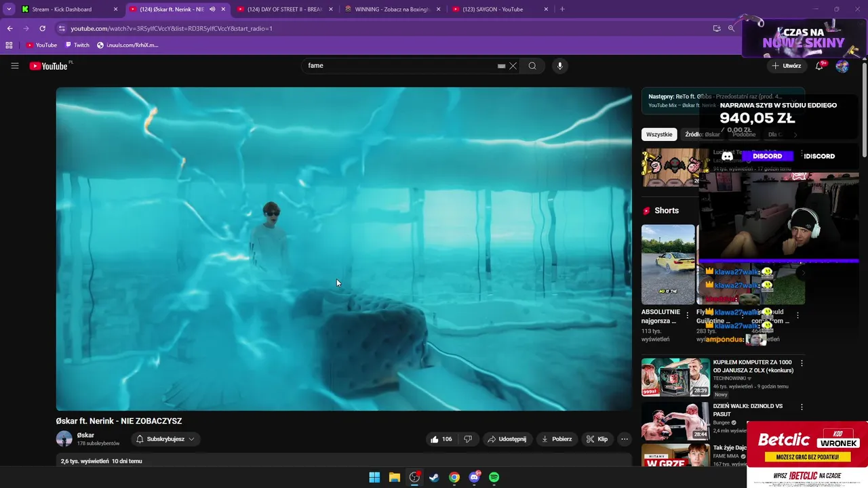This screenshot has height=488, width=868.
Task: Open options for ABSOLUTNIE najgorsza short
Action: point(688,315)
